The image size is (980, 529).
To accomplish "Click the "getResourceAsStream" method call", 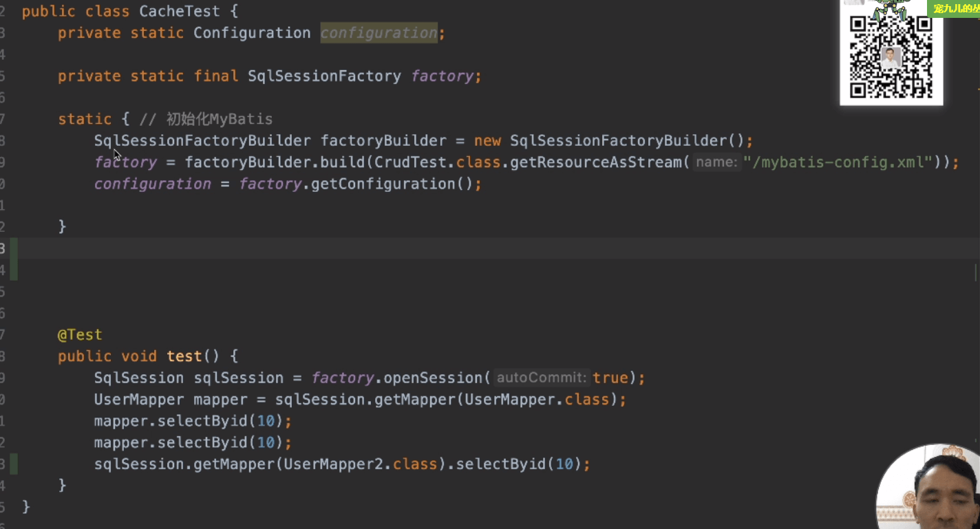I will click(x=596, y=162).
